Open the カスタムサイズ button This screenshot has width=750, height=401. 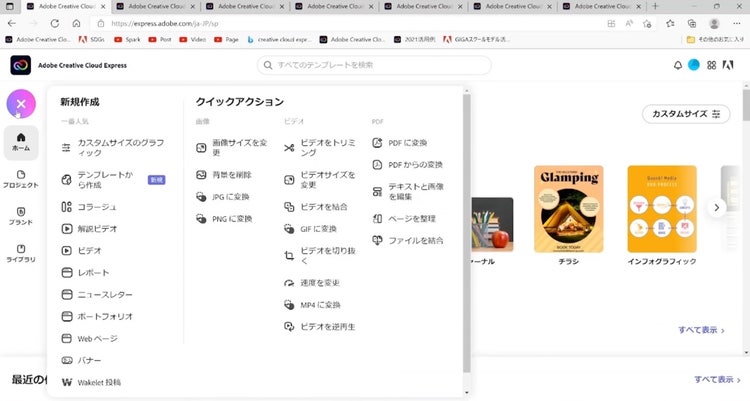pos(686,114)
